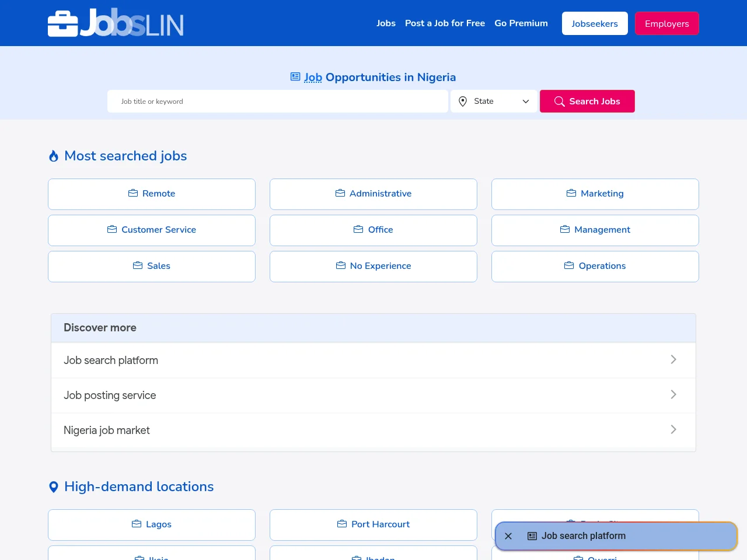This screenshot has height=560, width=747.
Task: Choose the Port Harcourt location label
Action: click(381, 524)
